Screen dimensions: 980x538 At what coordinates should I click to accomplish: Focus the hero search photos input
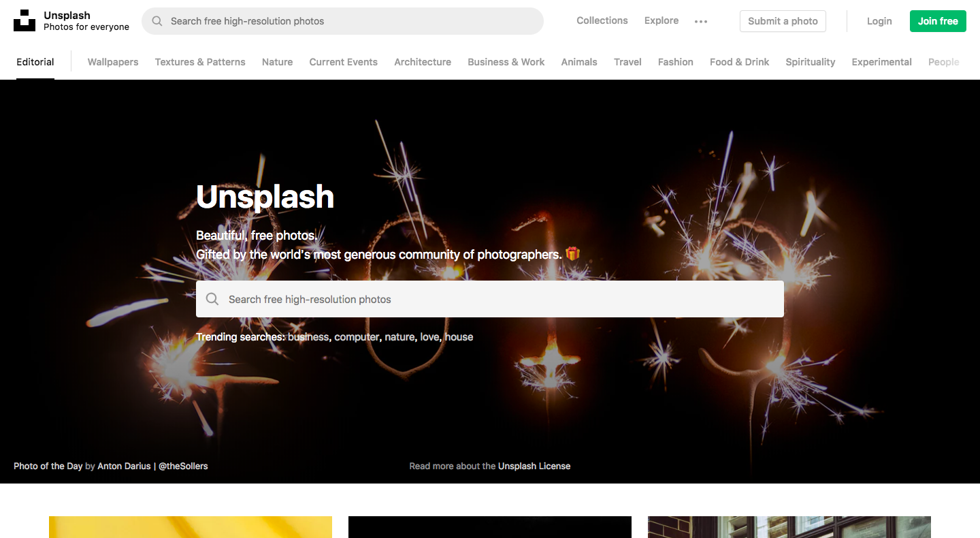(x=490, y=299)
